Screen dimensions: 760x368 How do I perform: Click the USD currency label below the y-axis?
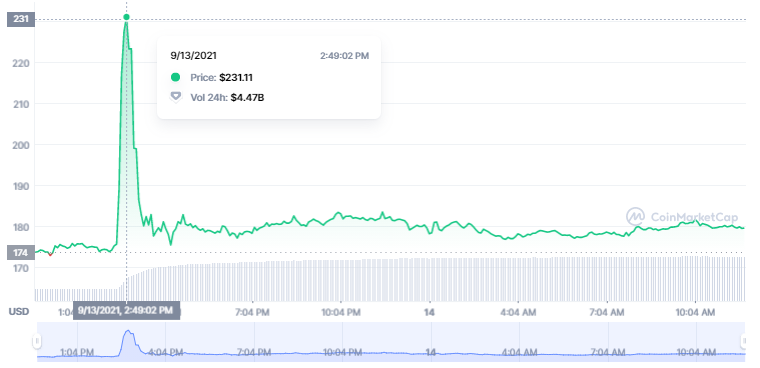point(18,311)
